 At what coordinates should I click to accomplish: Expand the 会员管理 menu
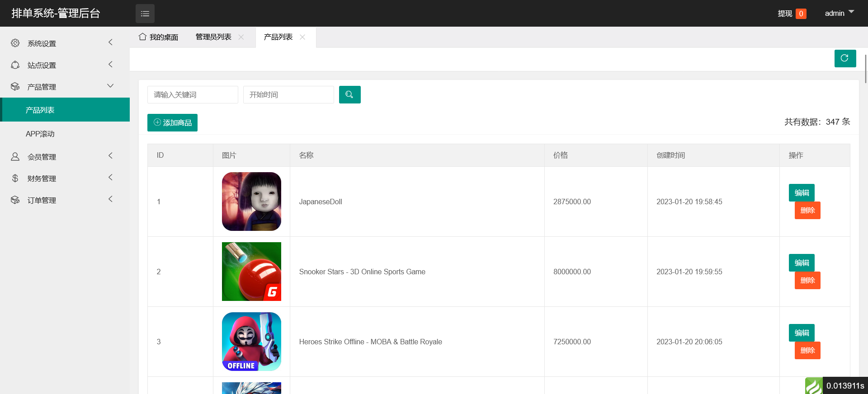pos(62,157)
